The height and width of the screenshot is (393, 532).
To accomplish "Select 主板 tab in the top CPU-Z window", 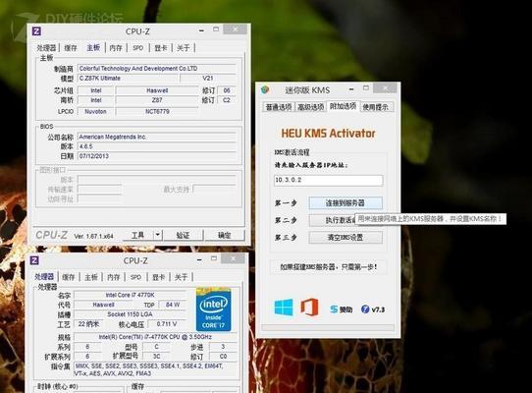I will (93, 47).
